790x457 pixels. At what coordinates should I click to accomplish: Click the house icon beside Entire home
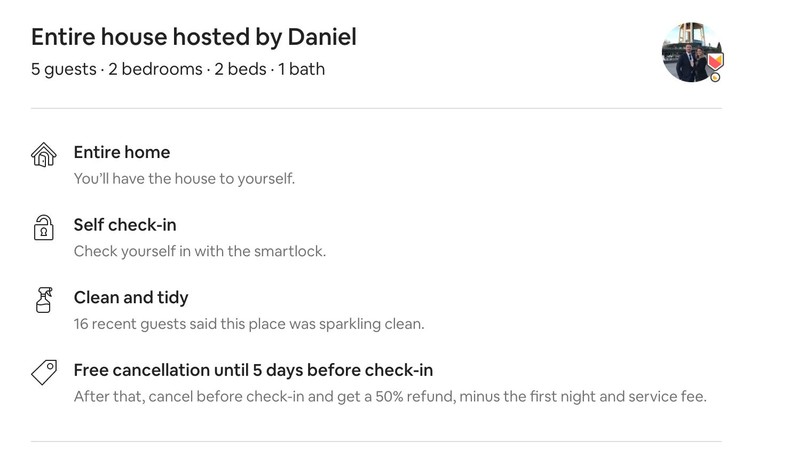pyautogui.click(x=43, y=155)
